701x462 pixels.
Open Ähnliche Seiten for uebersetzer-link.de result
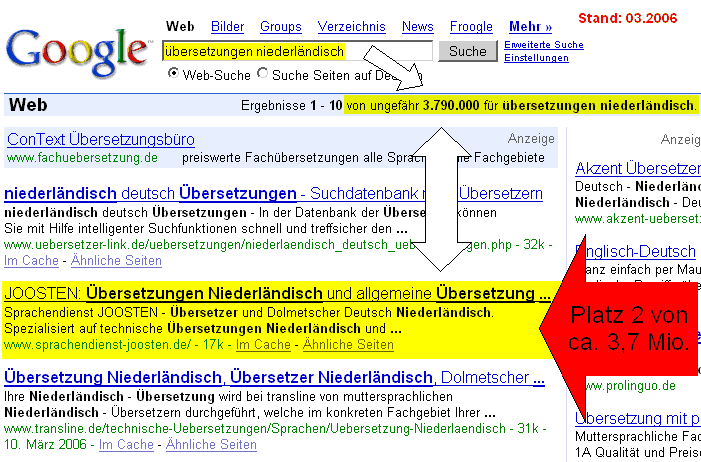tap(116, 260)
